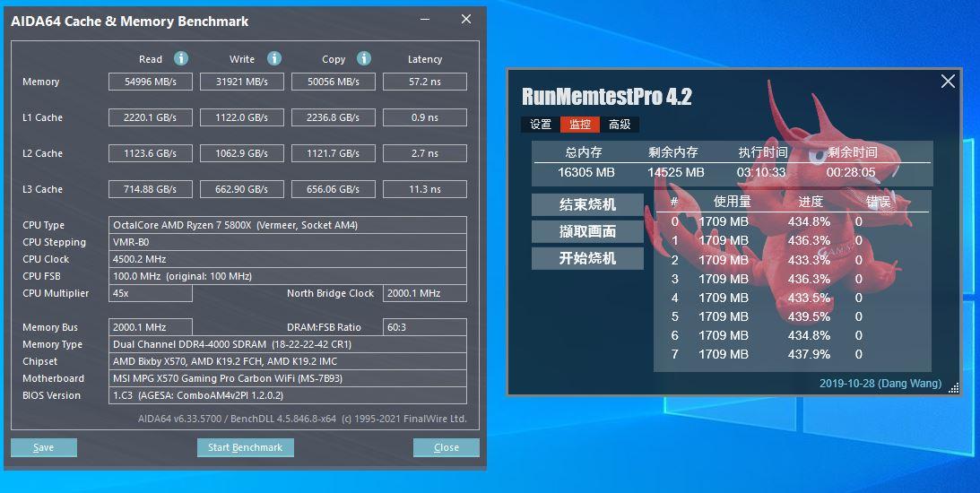This screenshot has width=980, height=493.
Task: Click elapsed time 03:10:33
Action: pyautogui.click(x=761, y=172)
